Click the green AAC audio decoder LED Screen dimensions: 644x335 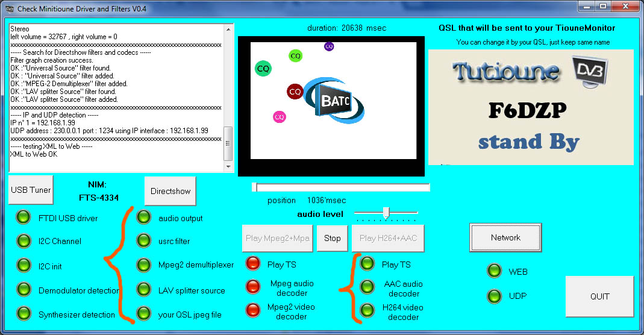tap(367, 287)
